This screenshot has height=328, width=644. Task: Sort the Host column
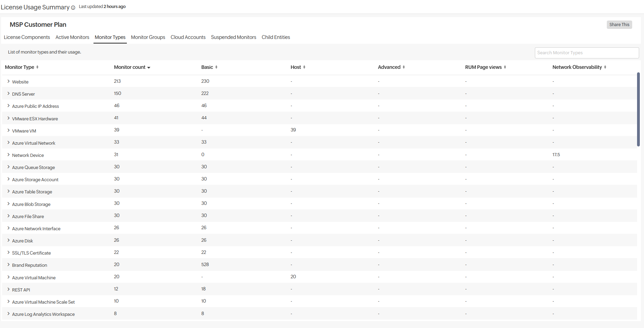[304, 67]
